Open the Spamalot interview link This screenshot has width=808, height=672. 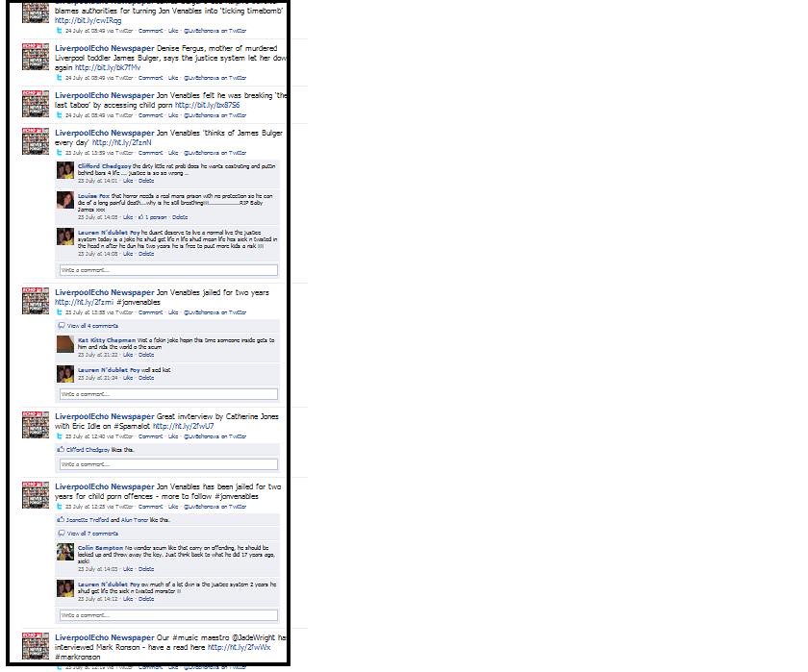point(183,427)
